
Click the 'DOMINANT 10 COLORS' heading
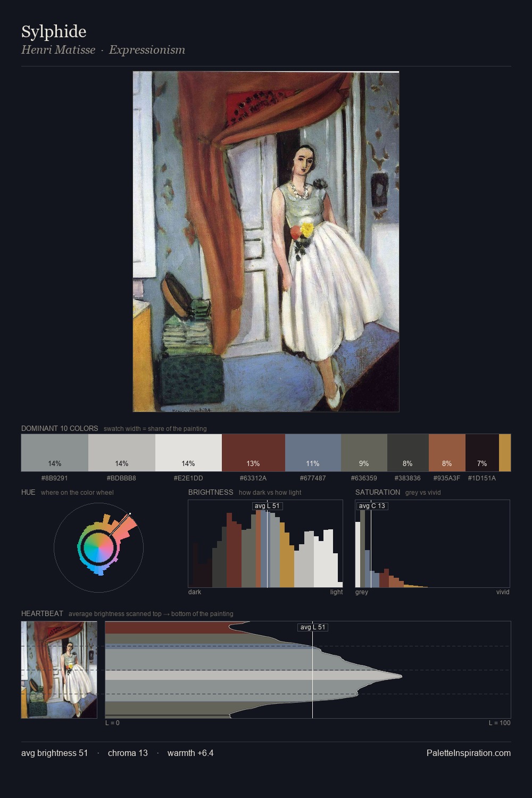[60, 428]
